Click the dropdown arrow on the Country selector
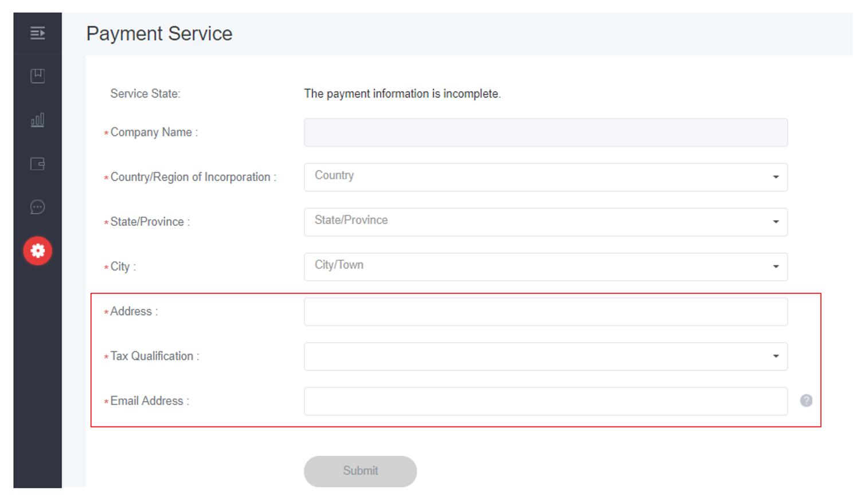This screenshot has width=868, height=498. [x=776, y=177]
